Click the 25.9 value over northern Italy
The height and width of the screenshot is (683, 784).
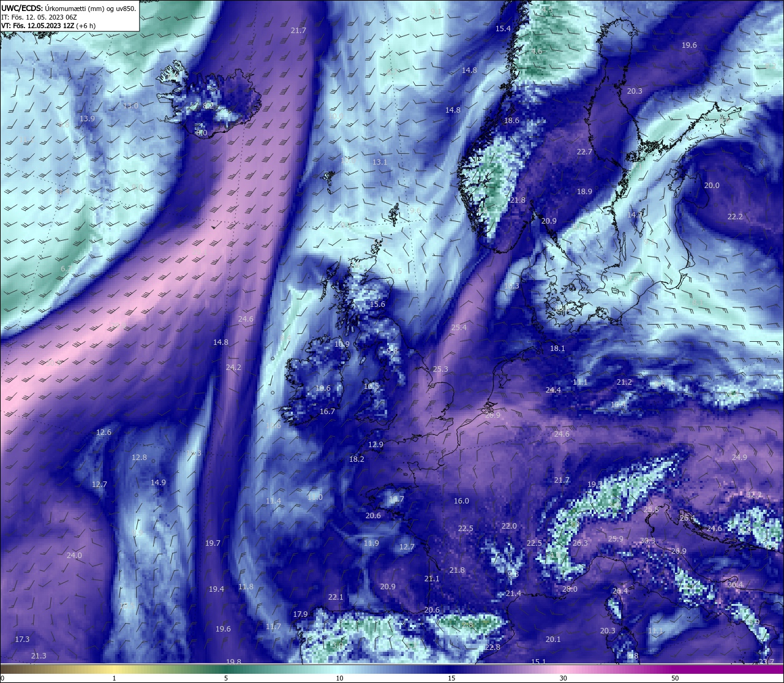(616, 539)
